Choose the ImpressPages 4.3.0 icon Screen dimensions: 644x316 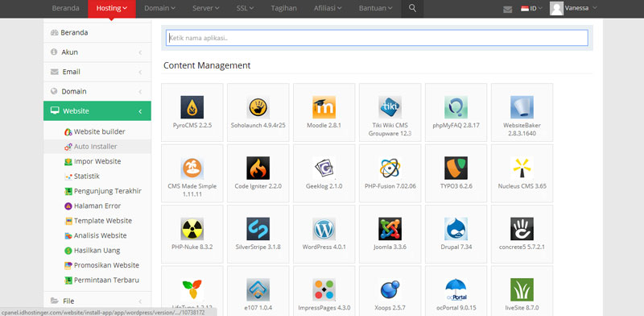tap(324, 289)
